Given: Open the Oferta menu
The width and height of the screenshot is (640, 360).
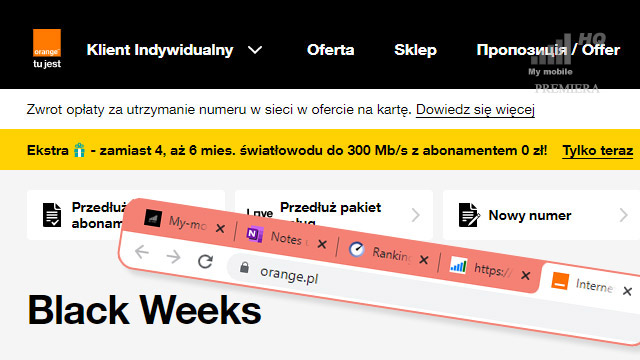Looking at the screenshot, I should 330,50.
